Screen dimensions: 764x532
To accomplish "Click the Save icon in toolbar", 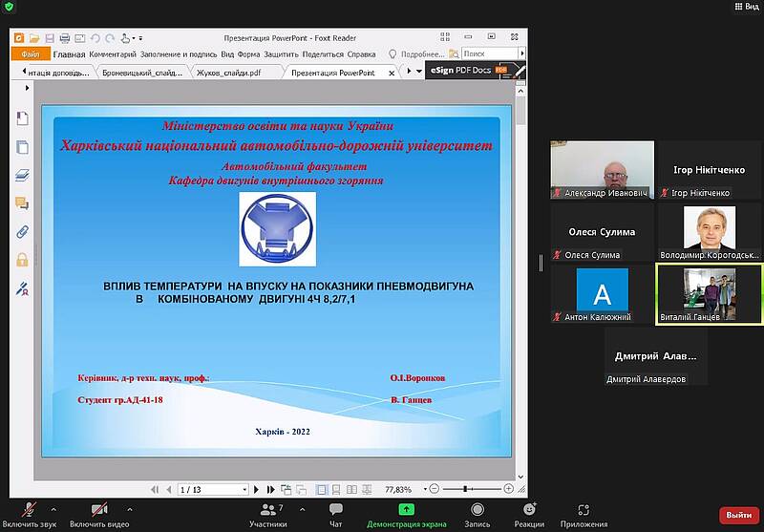I will (x=49, y=38).
